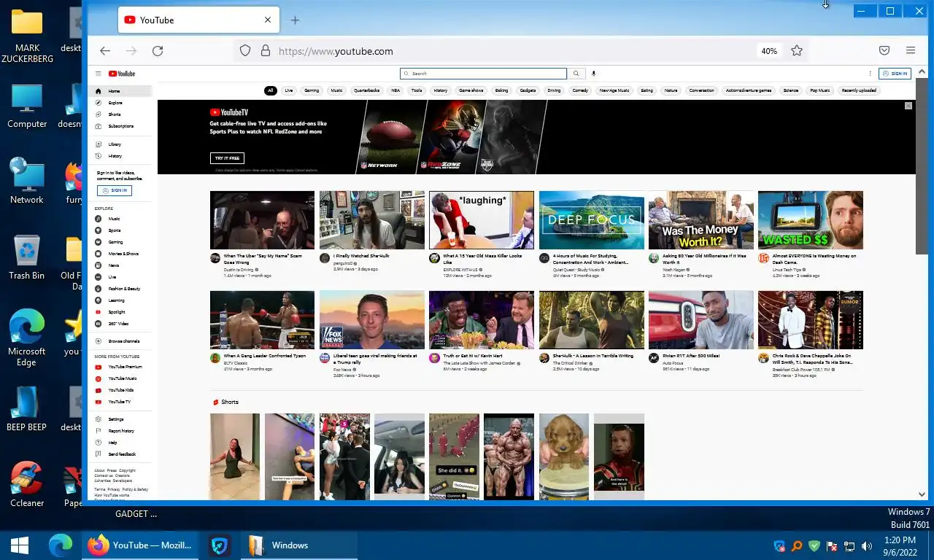Select the New Age Music chip
The height and width of the screenshot is (560, 934).
pos(614,90)
